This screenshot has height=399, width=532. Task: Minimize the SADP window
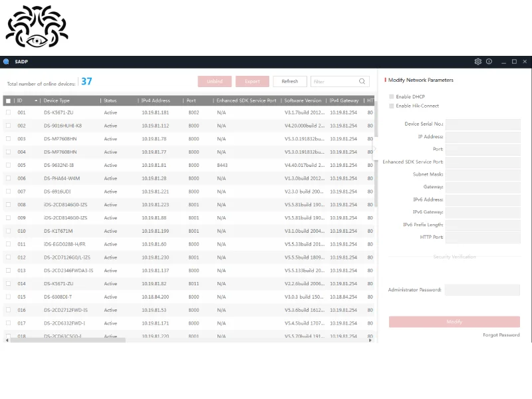tap(502, 62)
